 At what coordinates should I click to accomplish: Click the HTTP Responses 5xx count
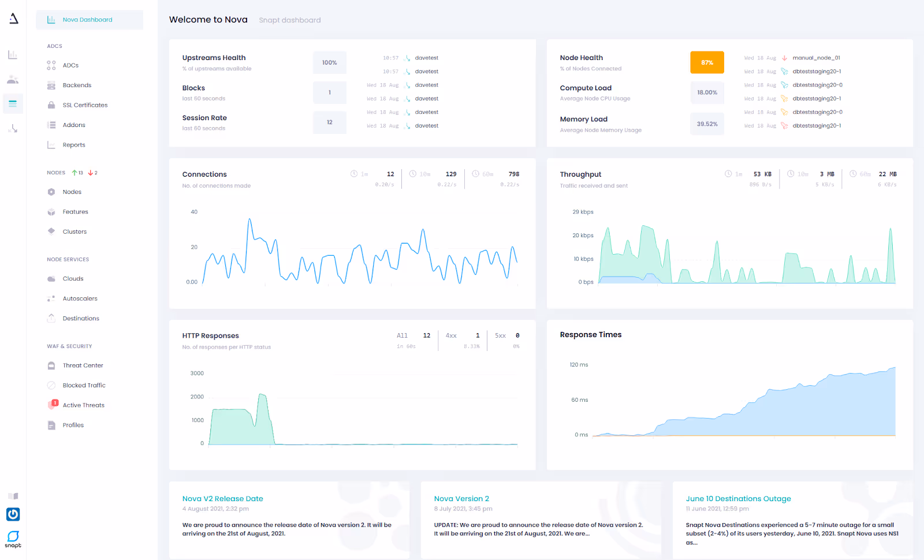click(517, 335)
